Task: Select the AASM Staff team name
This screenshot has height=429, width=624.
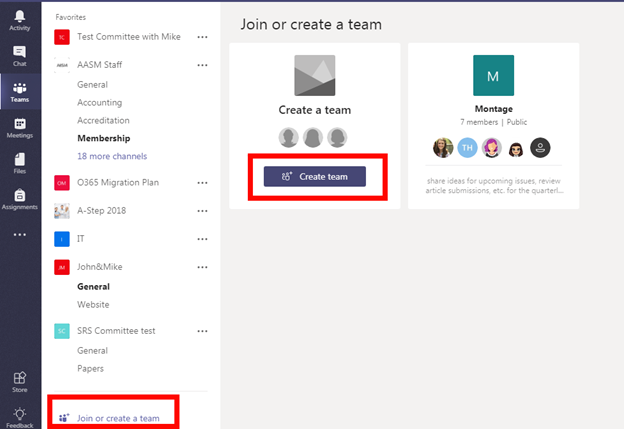Action: point(99,64)
